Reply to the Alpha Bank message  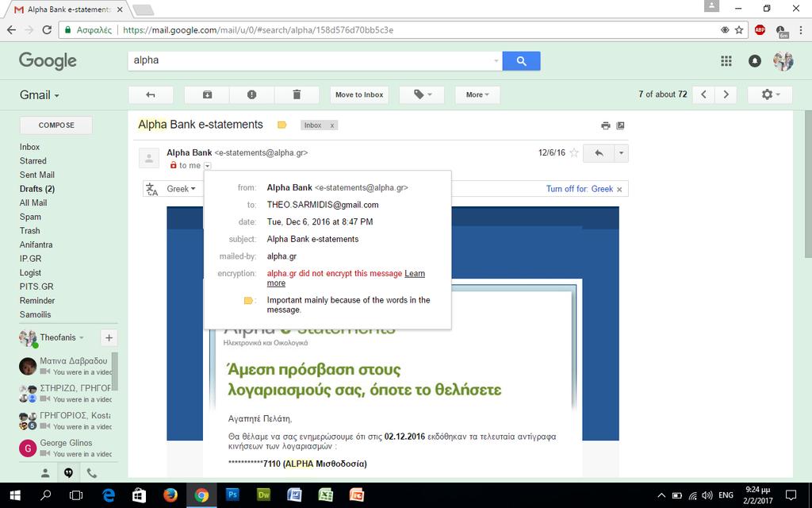[599, 153]
